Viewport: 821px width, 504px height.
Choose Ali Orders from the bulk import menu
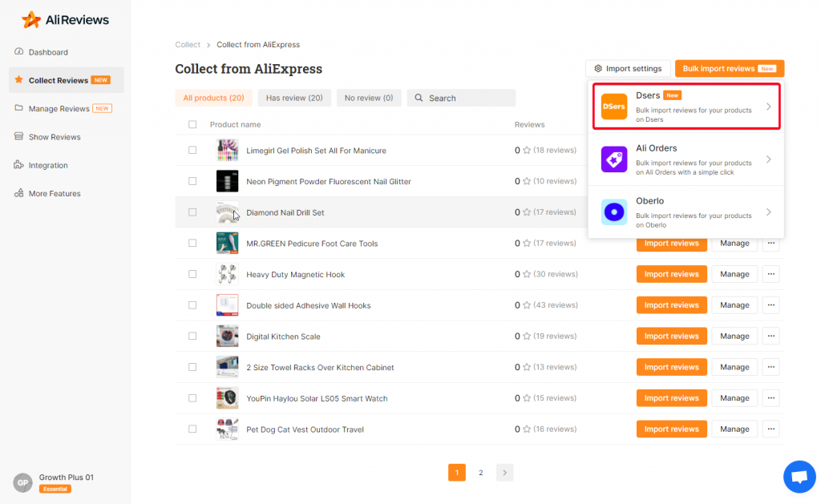click(686, 159)
